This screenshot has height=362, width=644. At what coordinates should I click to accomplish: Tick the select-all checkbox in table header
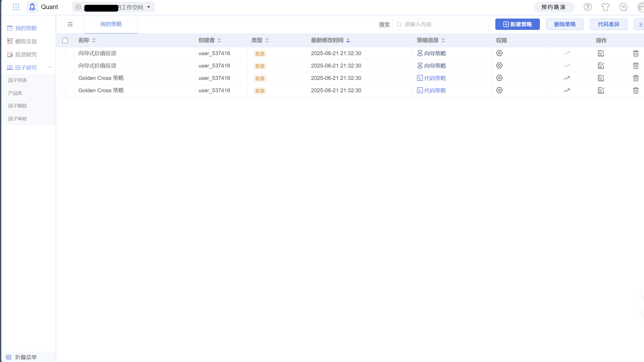tap(65, 40)
